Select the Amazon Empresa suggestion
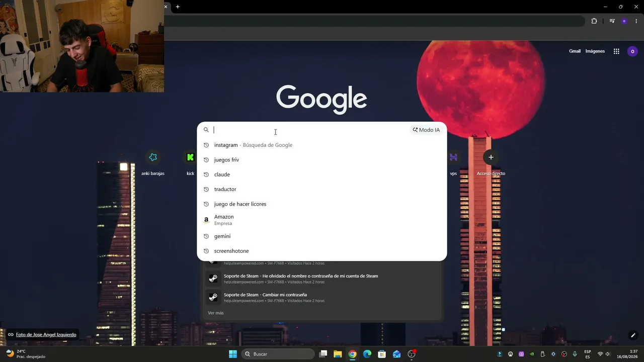Image resolution: width=644 pixels, height=362 pixels. click(322, 220)
